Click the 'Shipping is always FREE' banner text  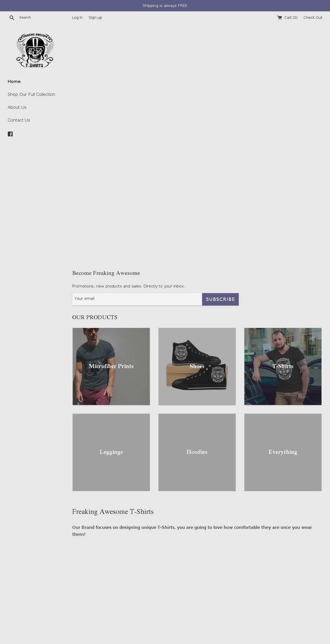pyautogui.click(x=165, y=6)
